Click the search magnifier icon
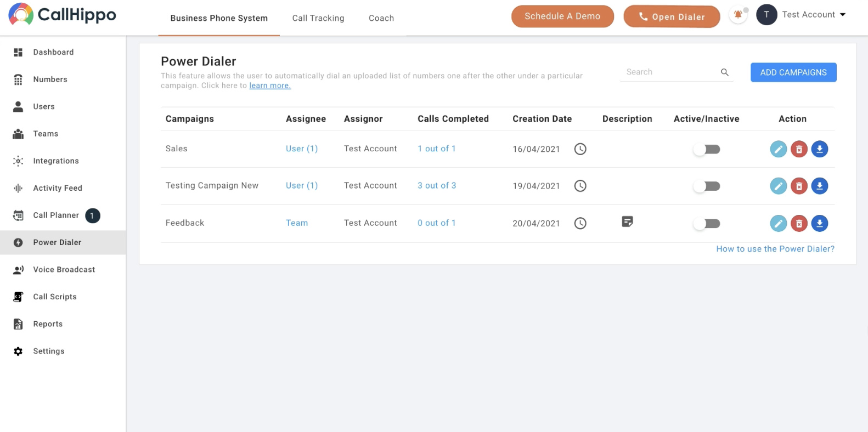The image size is (868, 432). click(x=724, y=72)
